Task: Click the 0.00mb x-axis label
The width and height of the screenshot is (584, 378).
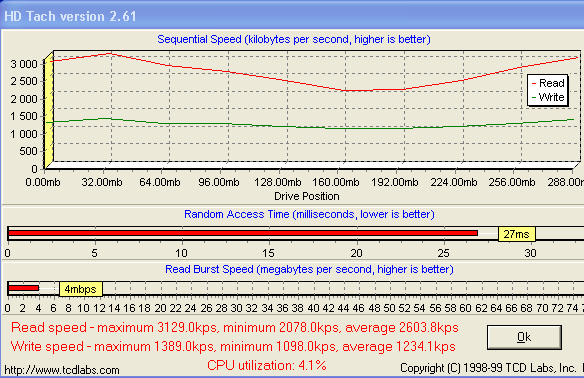Action: (42, 182)
